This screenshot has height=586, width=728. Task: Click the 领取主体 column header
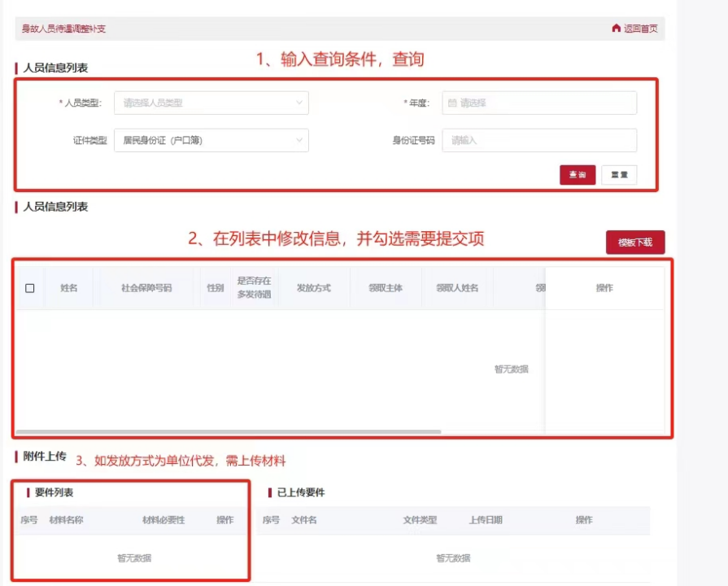coord(385,288)
